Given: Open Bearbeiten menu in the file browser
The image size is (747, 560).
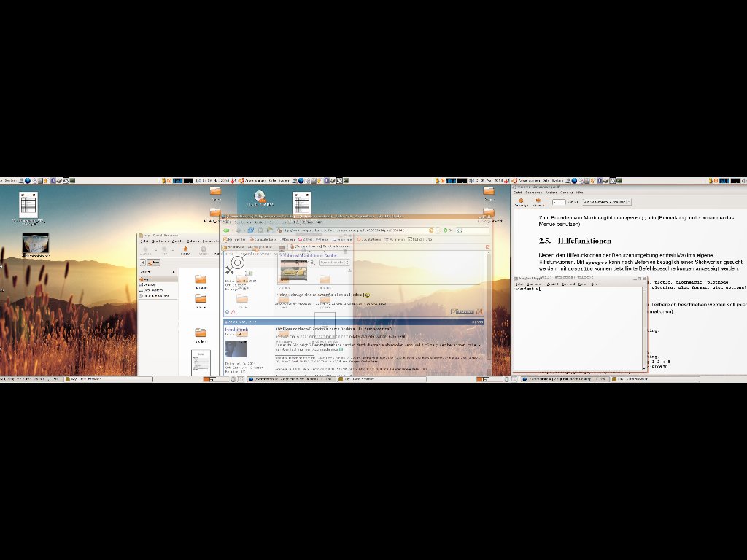Looking at the screenshot, I should 160,241.
